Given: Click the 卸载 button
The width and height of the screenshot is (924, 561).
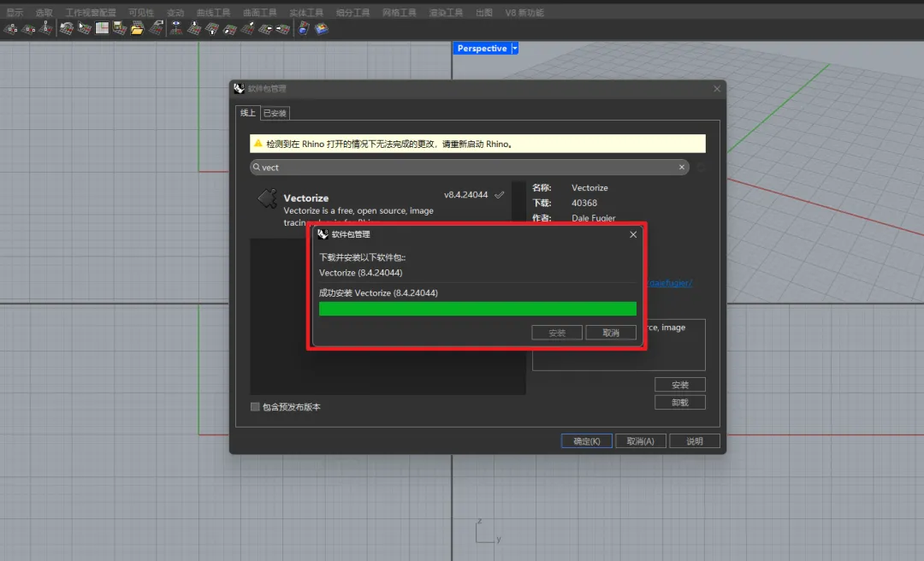Looking at the screenshot, I should [x=680, y=402].
